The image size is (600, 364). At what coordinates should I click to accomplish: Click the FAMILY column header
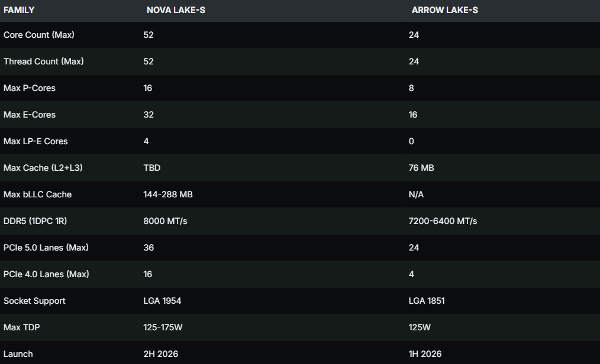point(19,10)
